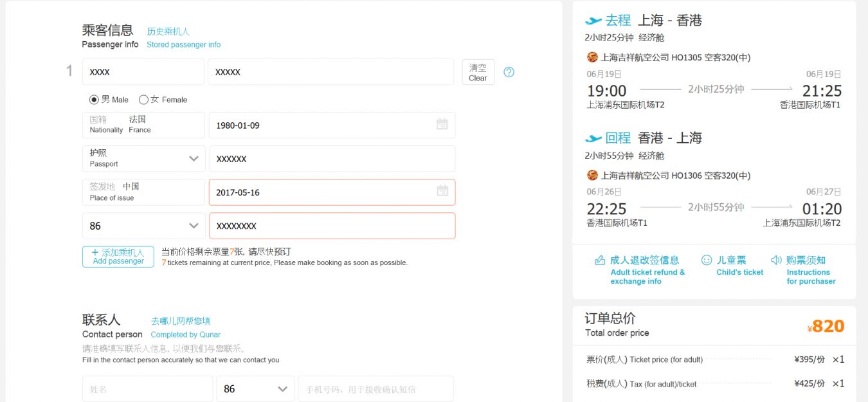Click the help question mark icon
This screenshot has width=868, height=402.
pos(509,72)
